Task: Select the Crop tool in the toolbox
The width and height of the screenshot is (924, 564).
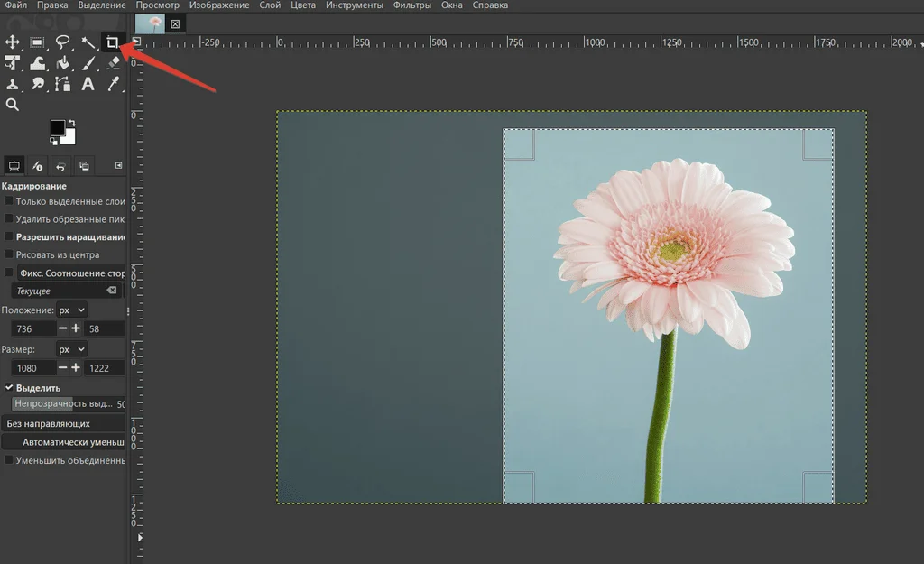Action: click(112, 42)
